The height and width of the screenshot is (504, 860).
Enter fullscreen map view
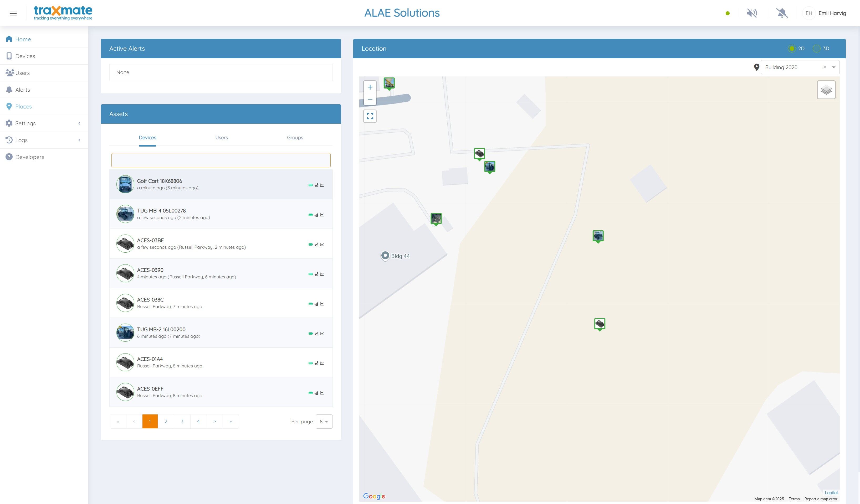coord(370,116)
